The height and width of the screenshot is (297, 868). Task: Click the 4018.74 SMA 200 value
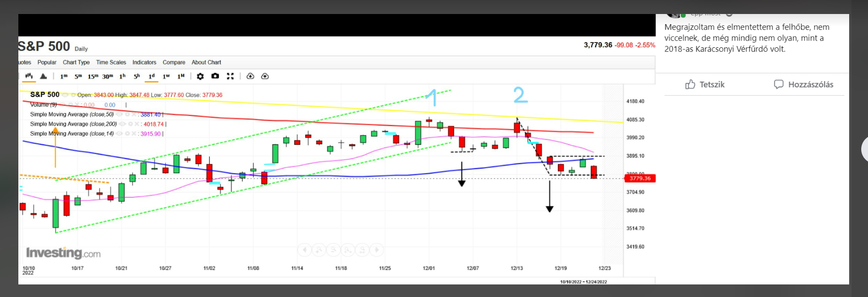tap(154, 124)
